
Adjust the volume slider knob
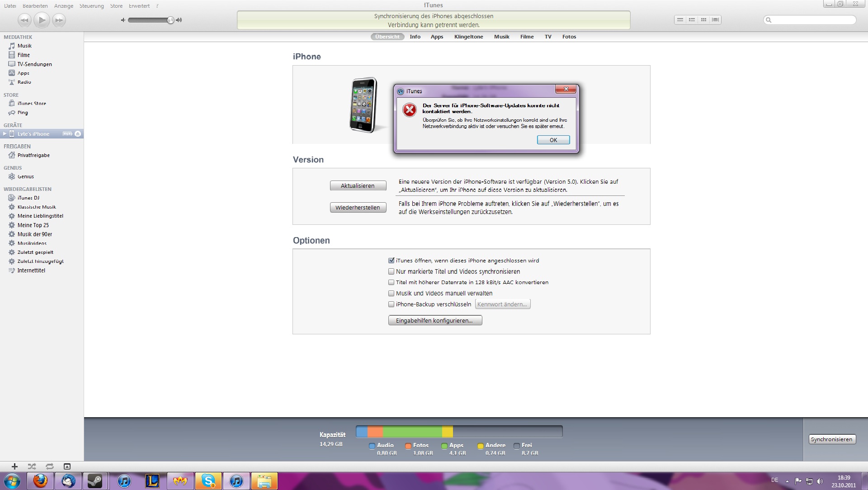[x=170, y=20]
